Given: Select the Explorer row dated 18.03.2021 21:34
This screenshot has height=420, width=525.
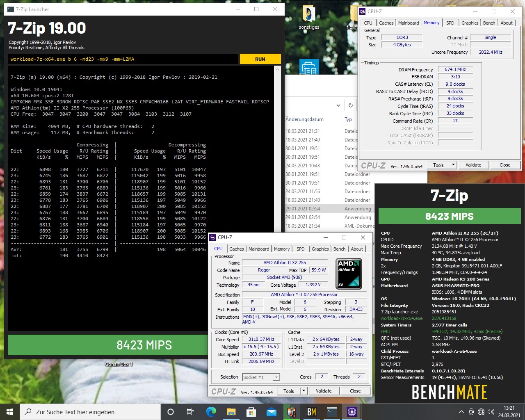Looking at the screenshot, I should pyautogui.click(x=329, y=226).
